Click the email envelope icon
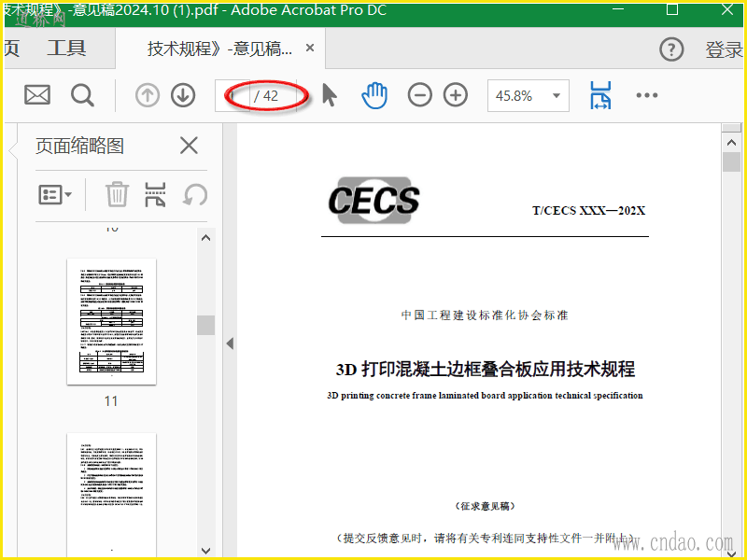Screen dimensions: 747x560 pos(37,95)
